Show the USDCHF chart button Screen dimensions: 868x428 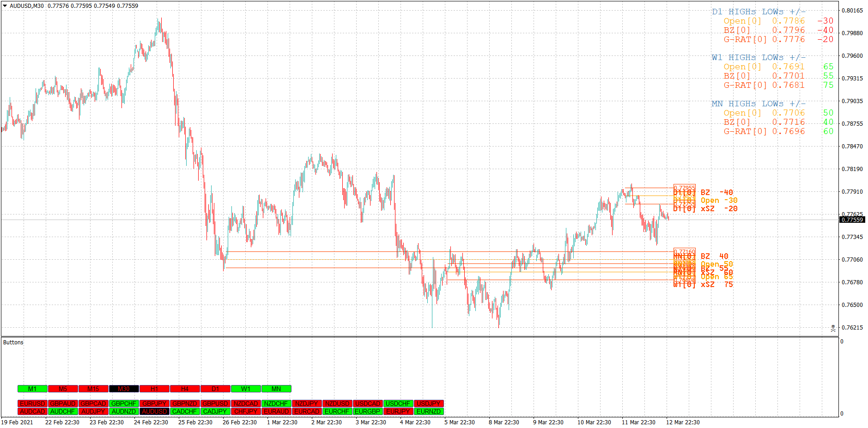click(398, 404)
